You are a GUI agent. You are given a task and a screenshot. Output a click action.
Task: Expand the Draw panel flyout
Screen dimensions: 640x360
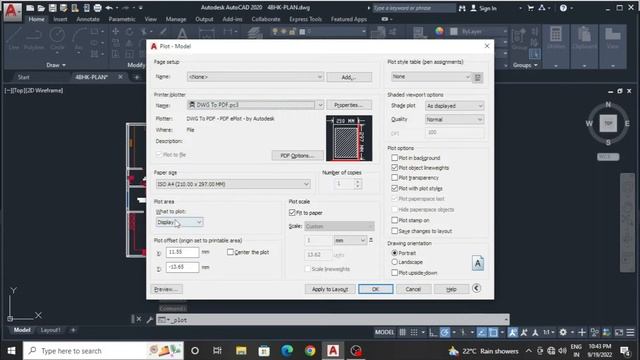pos(56,65)
